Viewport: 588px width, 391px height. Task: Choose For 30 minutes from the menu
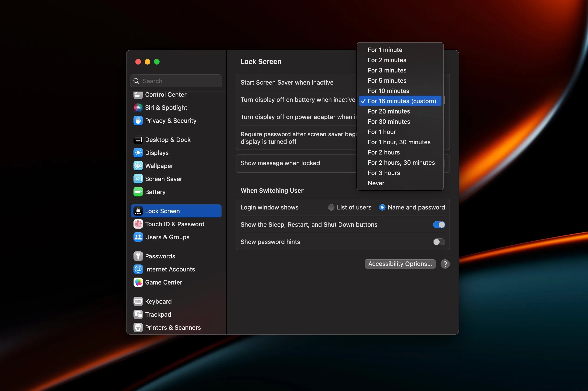click(x=389, y=121)
